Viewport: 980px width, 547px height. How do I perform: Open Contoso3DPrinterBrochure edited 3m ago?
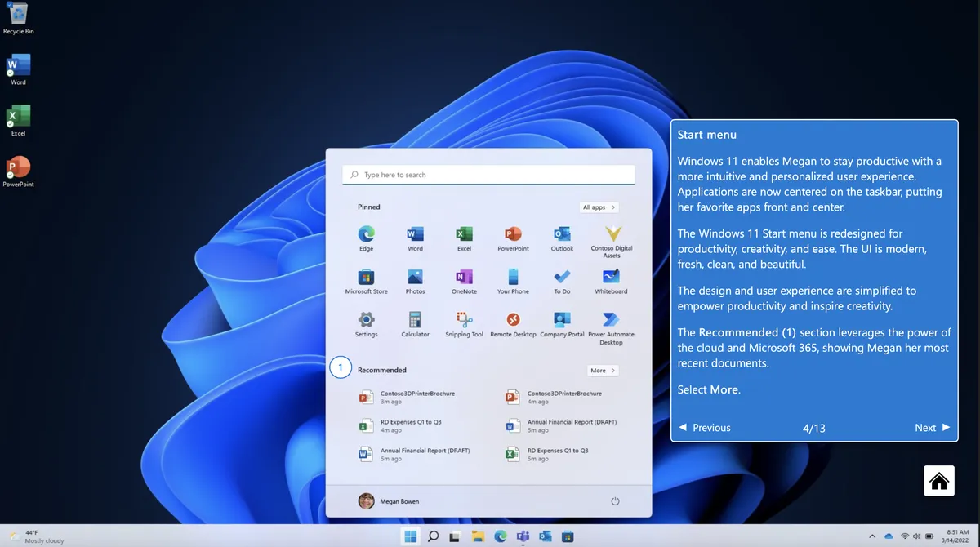click(408, 398)
